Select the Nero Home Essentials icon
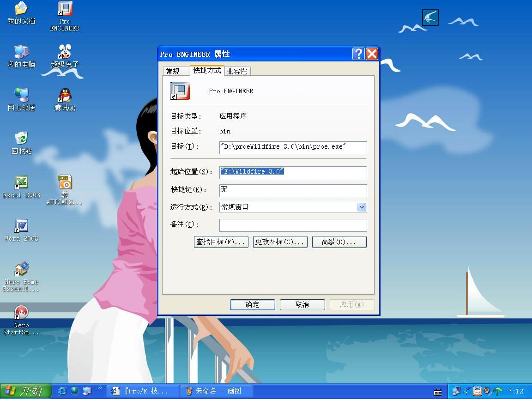The height and width of the screenshot is (399, 532). point(21,277)
